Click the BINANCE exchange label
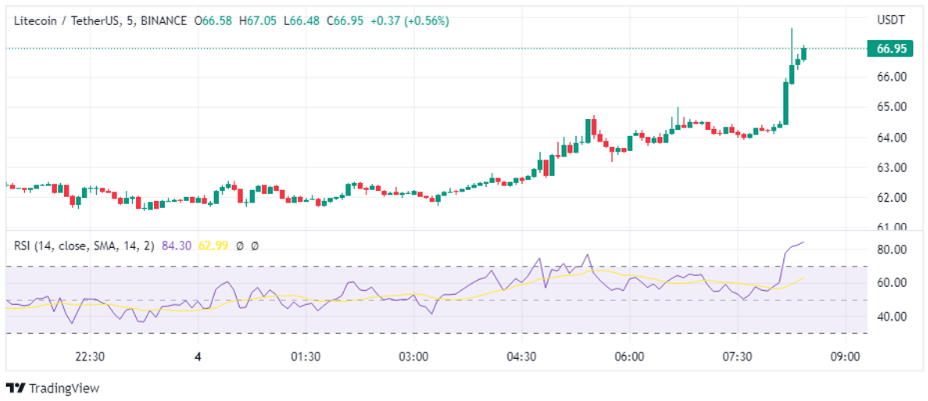 coord(162,21)
